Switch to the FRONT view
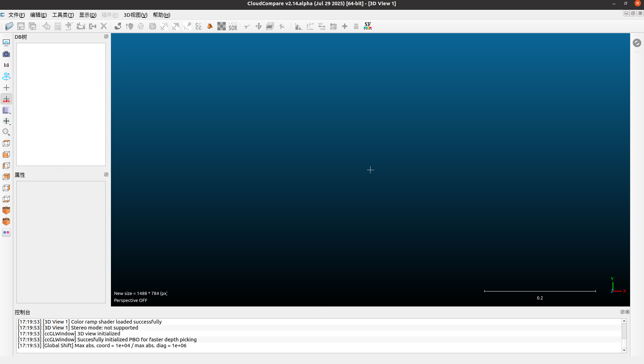Image resolution: width=644 pixels, height=364 pixels. 6,210
